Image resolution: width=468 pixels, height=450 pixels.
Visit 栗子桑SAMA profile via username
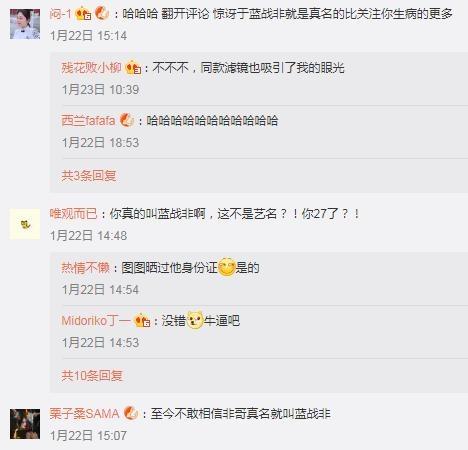pos(84,414)
